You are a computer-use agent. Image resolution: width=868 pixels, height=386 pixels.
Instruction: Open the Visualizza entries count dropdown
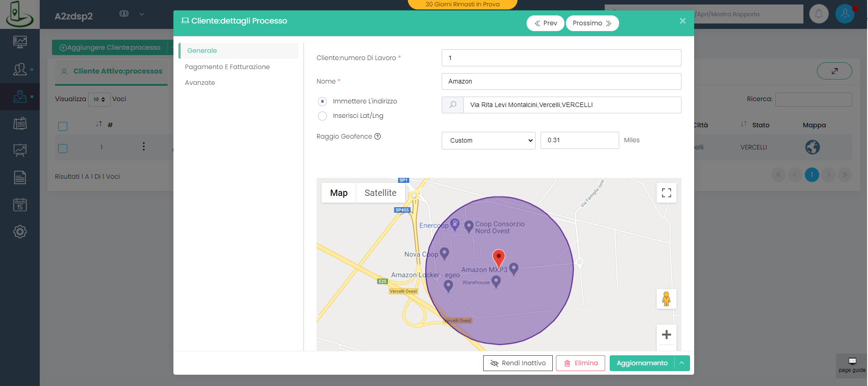99,99
